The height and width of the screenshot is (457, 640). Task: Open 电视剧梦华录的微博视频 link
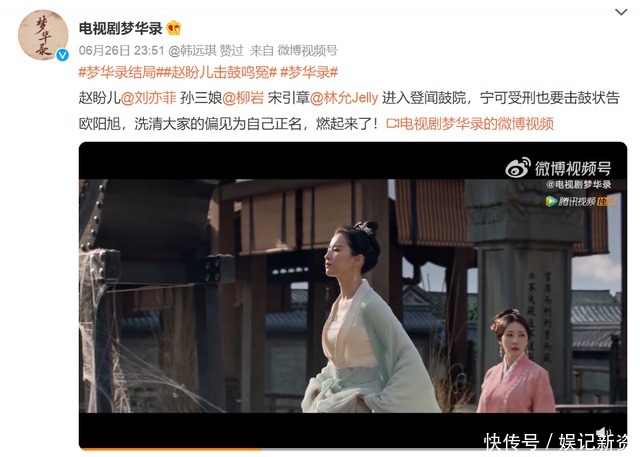tap(476, 123)
